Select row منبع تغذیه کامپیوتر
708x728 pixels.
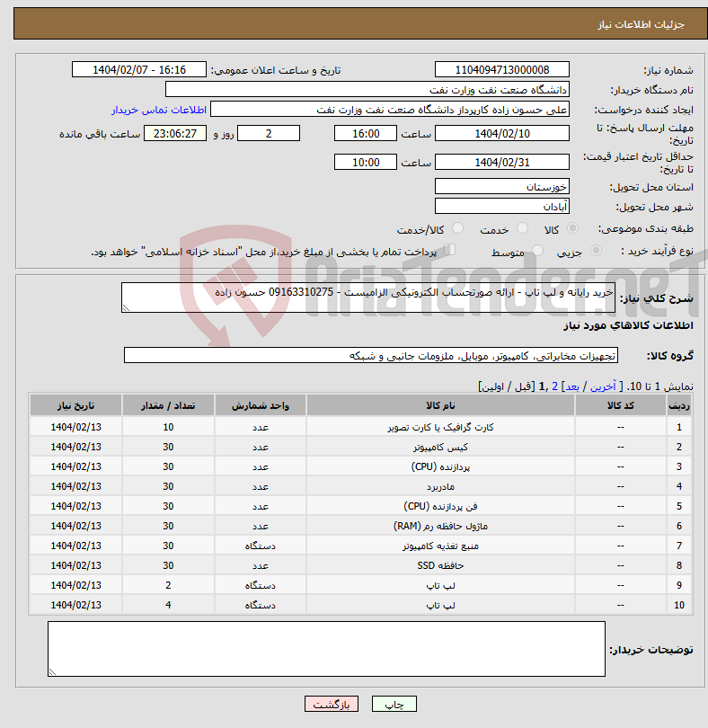(x=360, y=546)
